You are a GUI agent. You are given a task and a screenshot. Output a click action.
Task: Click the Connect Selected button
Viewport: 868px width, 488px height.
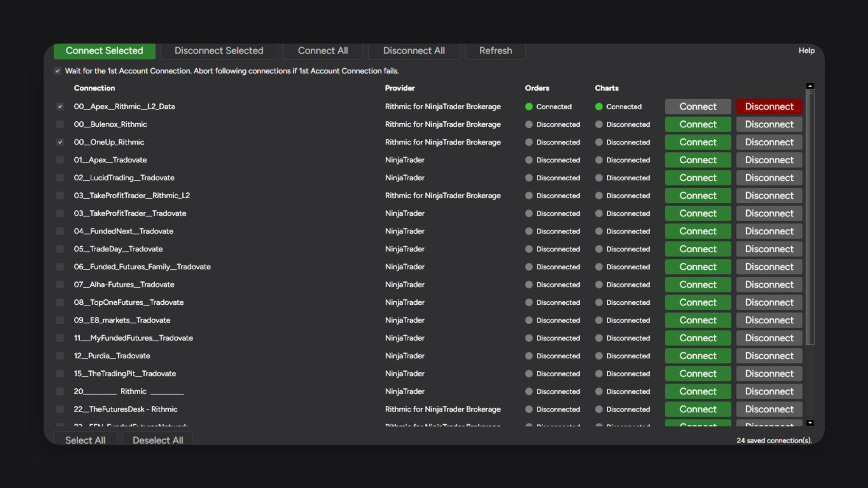[104, 51]
